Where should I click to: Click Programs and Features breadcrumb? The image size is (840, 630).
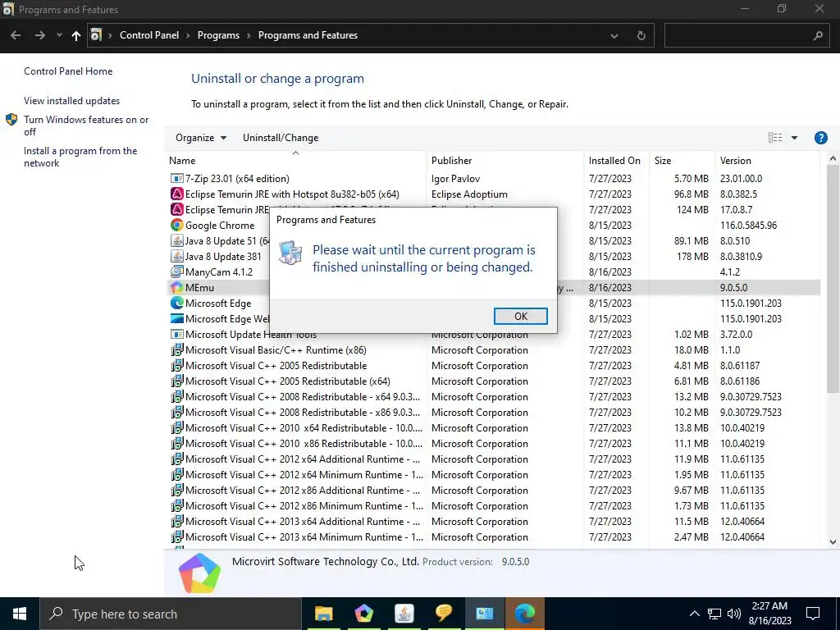308,35
